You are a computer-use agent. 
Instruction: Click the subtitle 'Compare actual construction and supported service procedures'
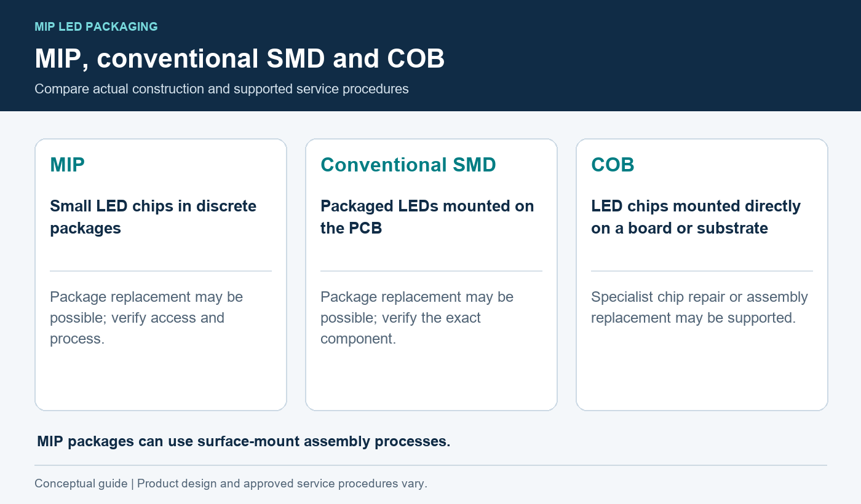221,89
